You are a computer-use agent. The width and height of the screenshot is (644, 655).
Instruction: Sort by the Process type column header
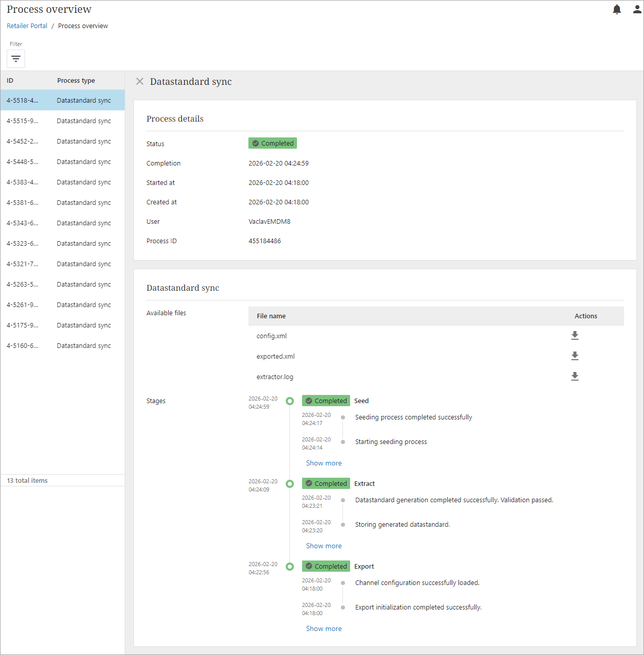pyautogui.click(x=76, y=81)
